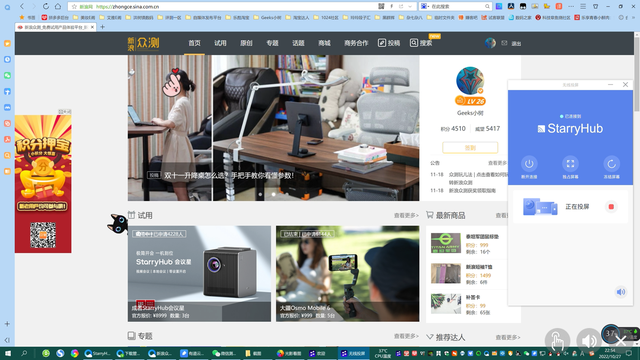Click the browser refresh icon
640x360 pixels.
[46, 6]
